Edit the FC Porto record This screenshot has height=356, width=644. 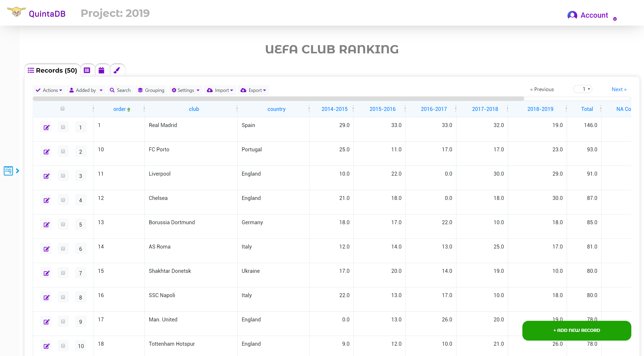coord(46,152)
